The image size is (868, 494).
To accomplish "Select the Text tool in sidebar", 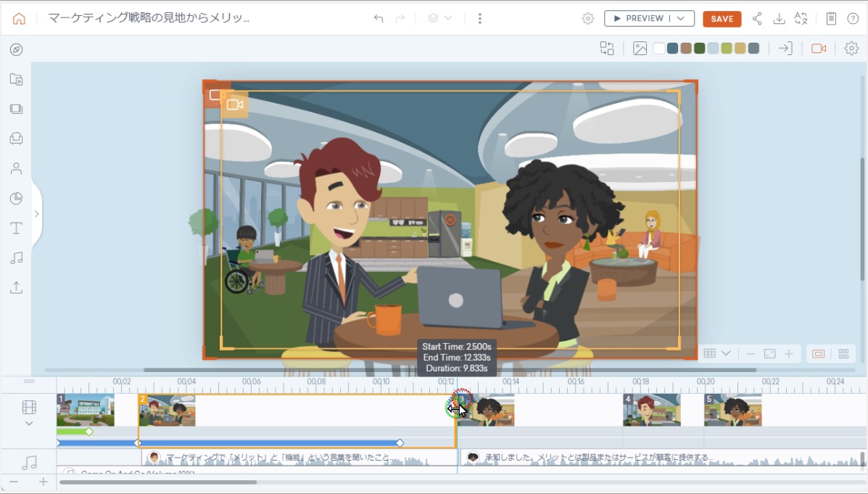I will tap(16, 229).
